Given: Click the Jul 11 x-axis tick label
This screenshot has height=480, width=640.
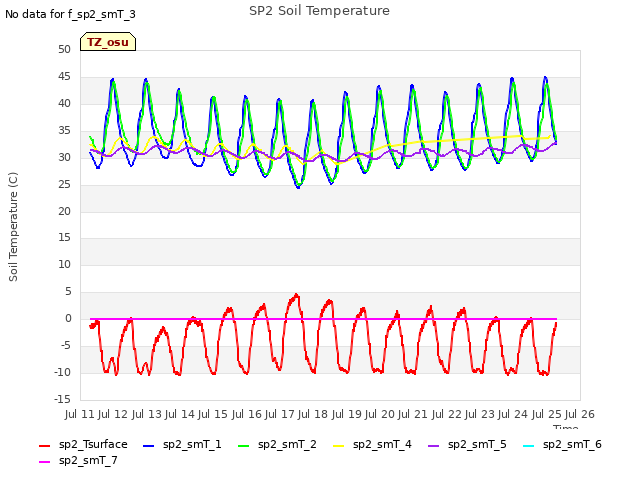Looking at the screenshot, I should pyautogui.click(x=80, y=414).
